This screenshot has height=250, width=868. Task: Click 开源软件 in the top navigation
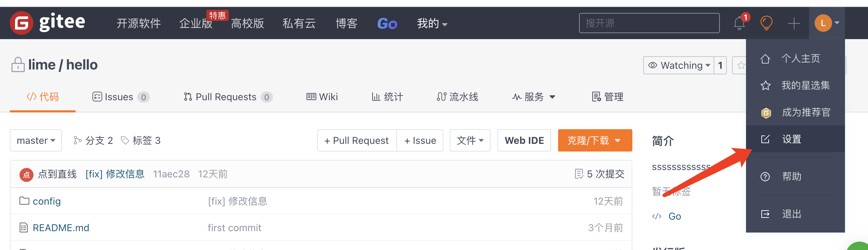(x=139, y=23)
